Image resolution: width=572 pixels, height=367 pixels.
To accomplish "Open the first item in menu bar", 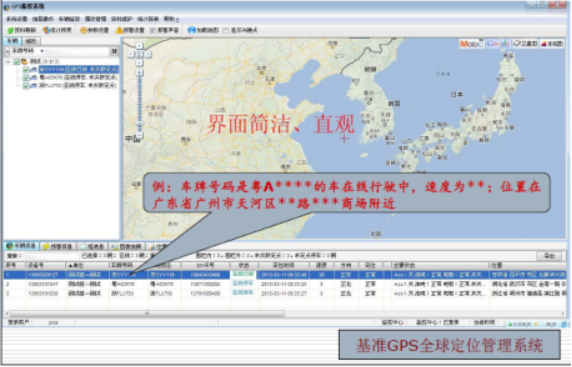I will (x=17, y=19).
